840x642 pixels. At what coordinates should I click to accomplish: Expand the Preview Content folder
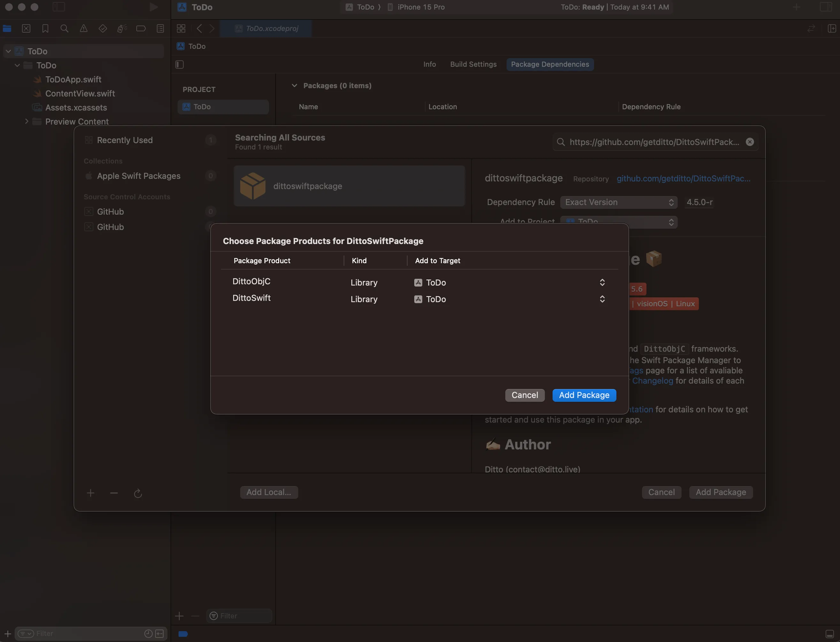click(x=27, y=121)
